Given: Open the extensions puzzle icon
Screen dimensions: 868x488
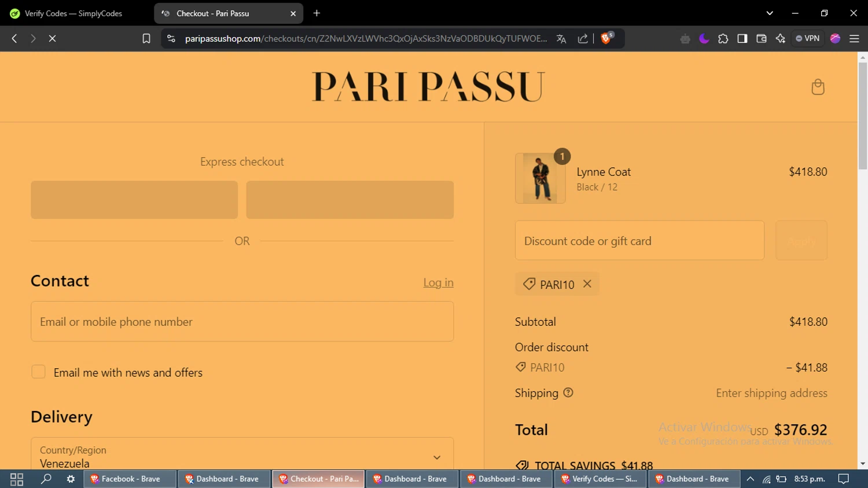Looking at the screenshot, I should pyautogui.click(x=723, y=39).
